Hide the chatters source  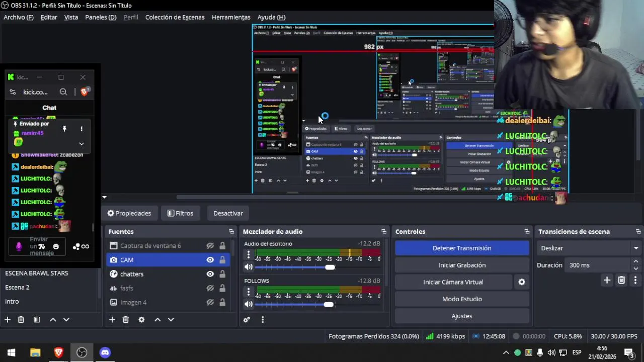pyautogui.click(x=210, y=274)
